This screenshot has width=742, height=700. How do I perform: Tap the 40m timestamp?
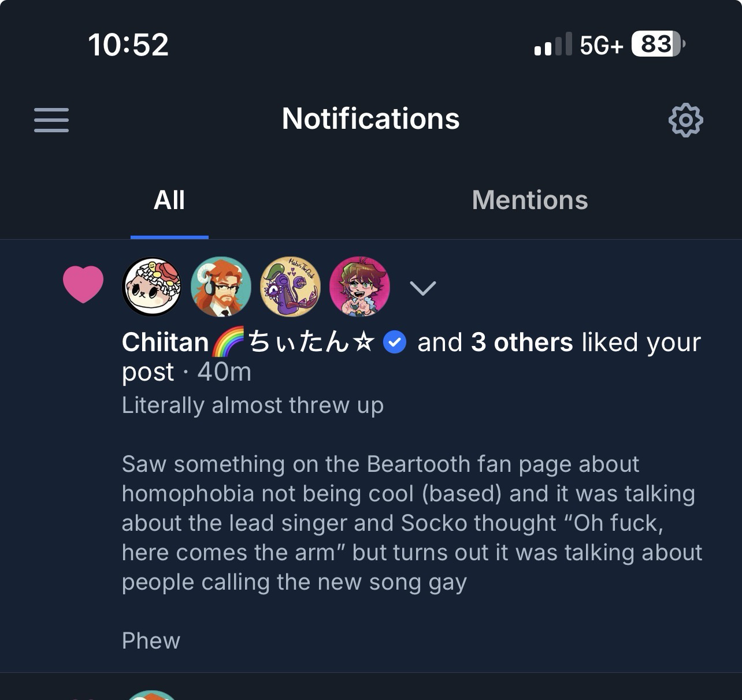pyautogui.click(x=224, y=373)
